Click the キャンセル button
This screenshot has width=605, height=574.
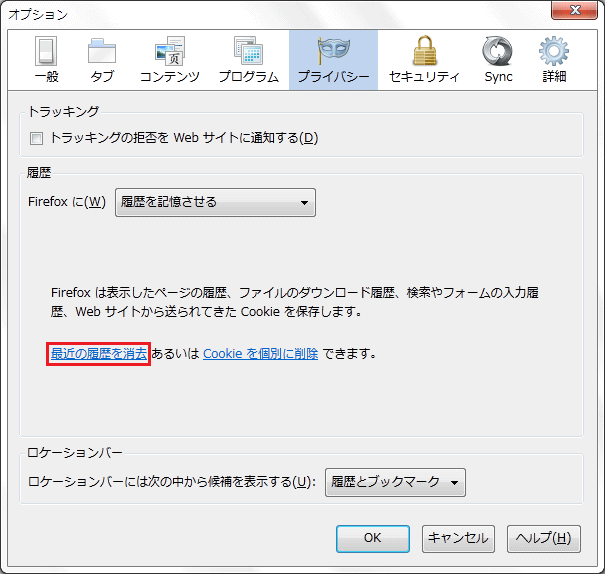pyautogui.click(x=458, y=539)
